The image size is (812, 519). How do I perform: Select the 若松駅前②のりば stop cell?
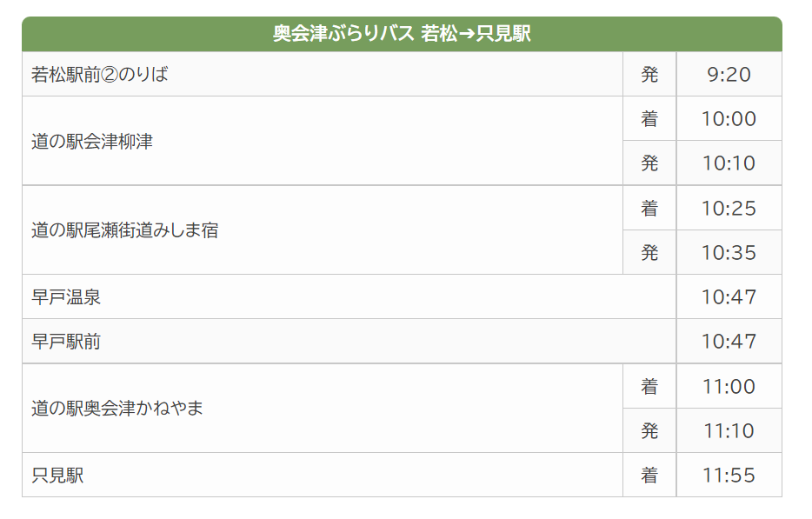[323, 74]
